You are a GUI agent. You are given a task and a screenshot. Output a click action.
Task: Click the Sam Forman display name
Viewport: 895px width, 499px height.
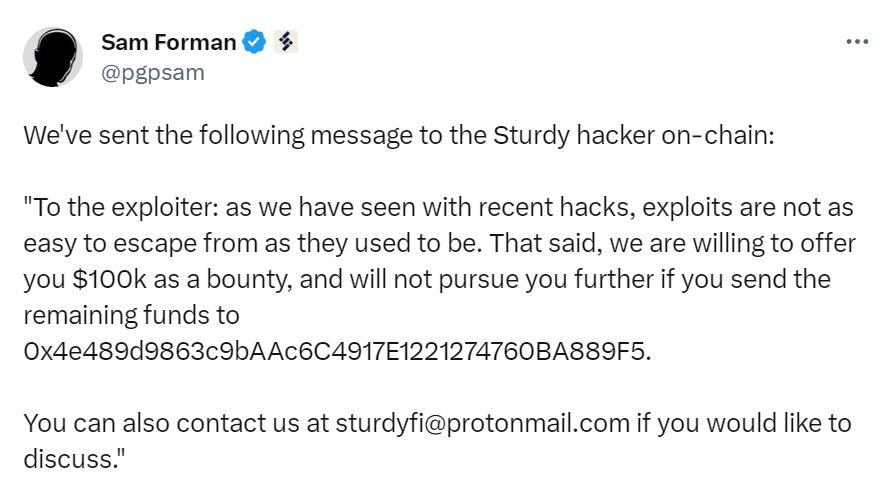tap(168, 42)
